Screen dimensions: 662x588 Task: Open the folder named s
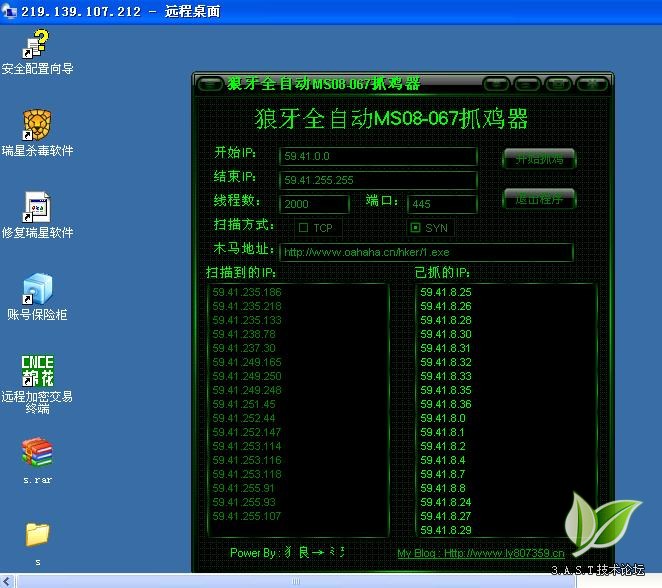tap(37, 535)
